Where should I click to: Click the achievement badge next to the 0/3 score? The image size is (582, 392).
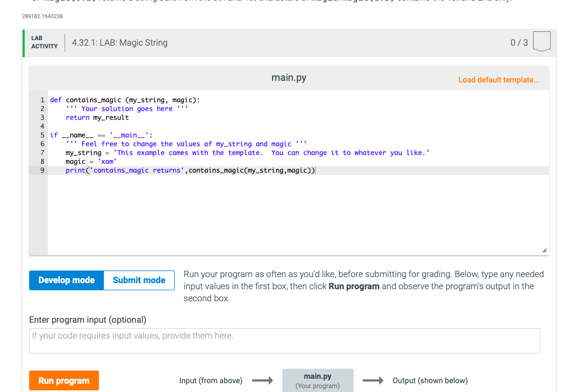pos(541,41)
